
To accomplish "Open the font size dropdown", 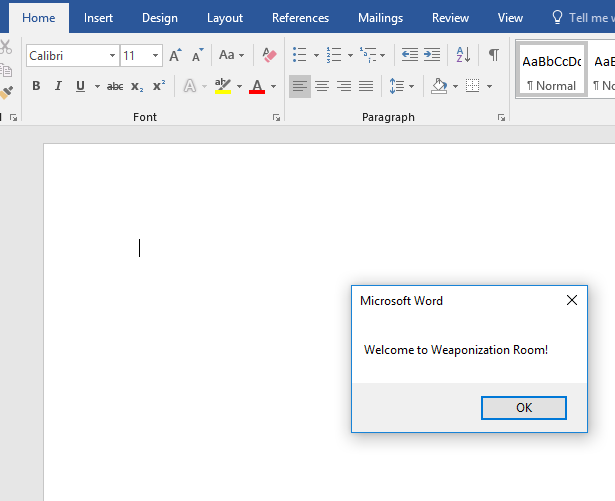I will [x=155, y=55].
